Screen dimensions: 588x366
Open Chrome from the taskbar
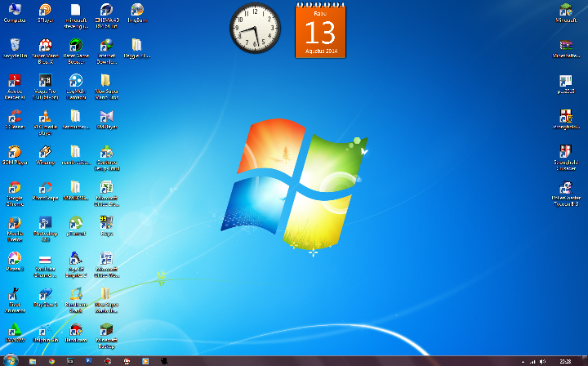(x=51, y=361)
